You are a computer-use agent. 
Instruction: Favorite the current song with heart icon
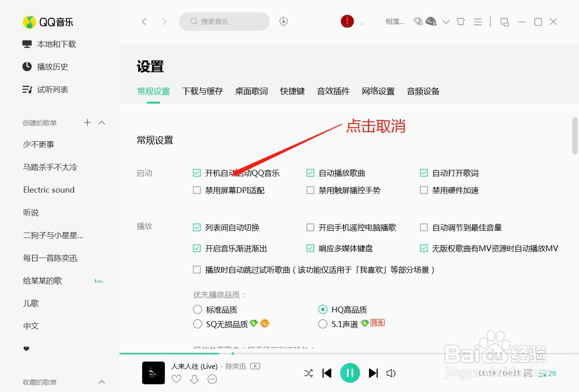click(176, 379)
